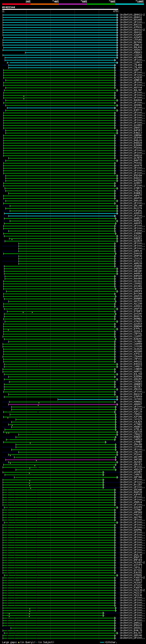
Task: Click the Large gaps legend text
Action: 28,642
